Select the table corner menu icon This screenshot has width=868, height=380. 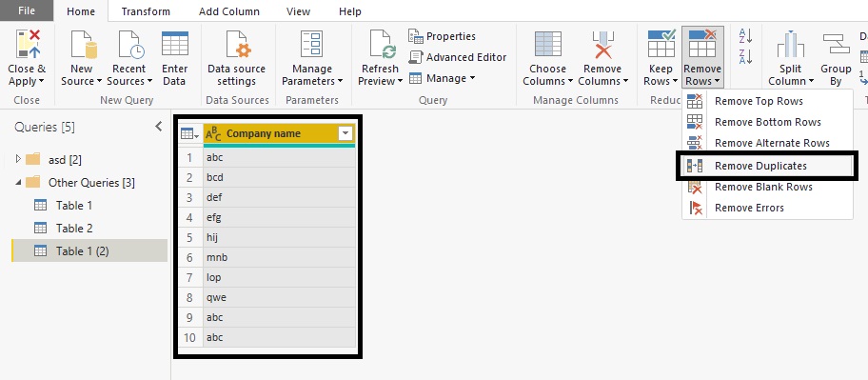coord(188,133)
